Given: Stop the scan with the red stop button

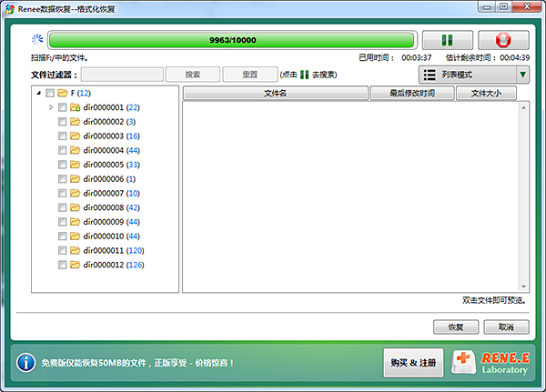Looking at the screenshot, I should 503,40.
